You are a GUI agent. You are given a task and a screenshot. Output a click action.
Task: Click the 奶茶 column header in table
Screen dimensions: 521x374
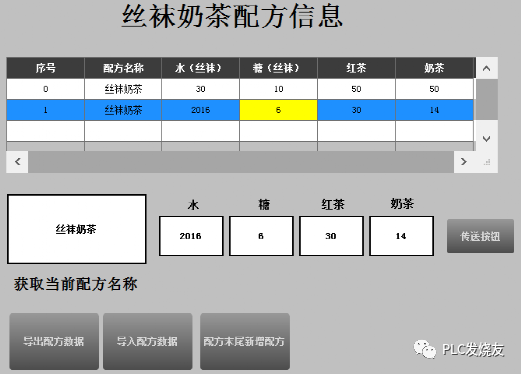[434, 68]
